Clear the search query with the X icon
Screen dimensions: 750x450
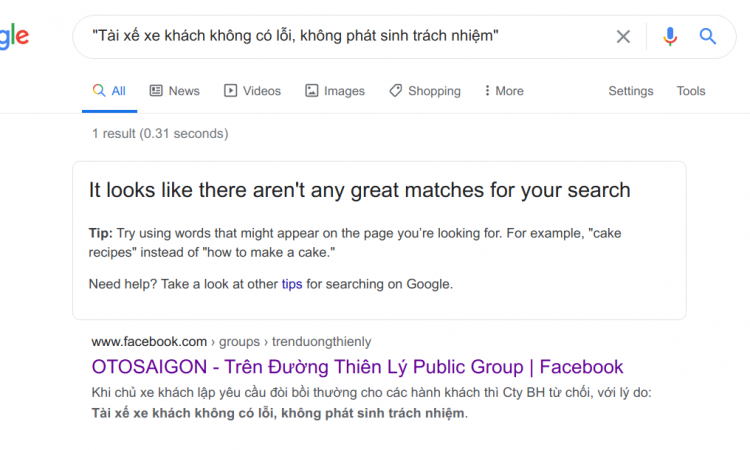point(623,36)
